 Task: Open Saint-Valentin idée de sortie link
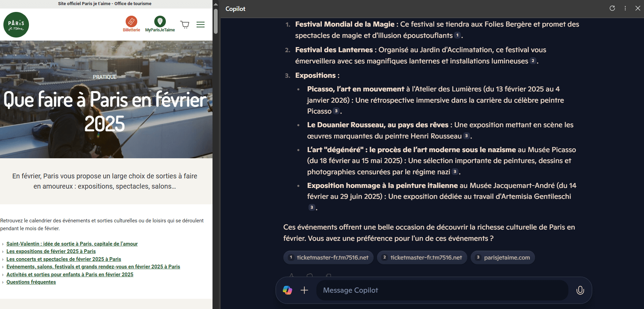[72, 244]
